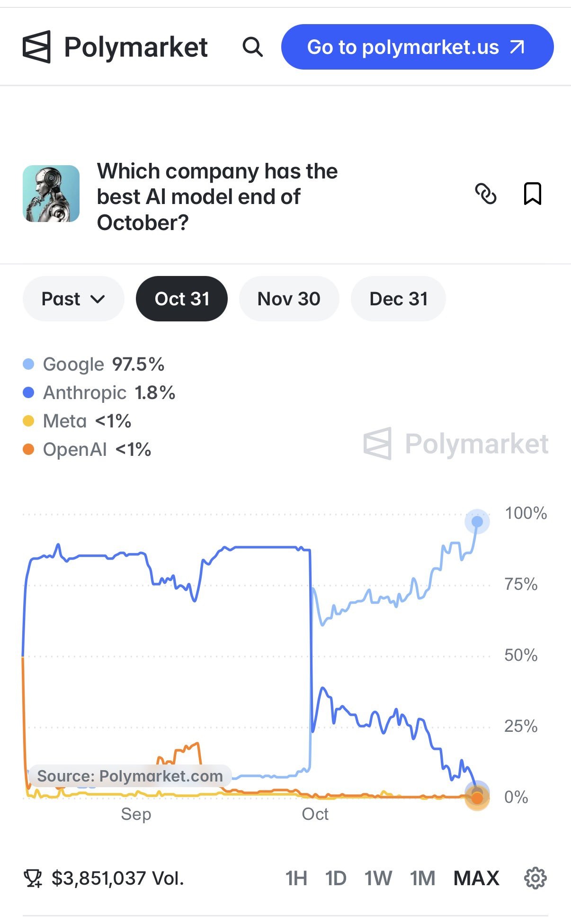Tap the Polymarket logo icon in the header
This screenshot has height=924, width=571.
[36, 47]
